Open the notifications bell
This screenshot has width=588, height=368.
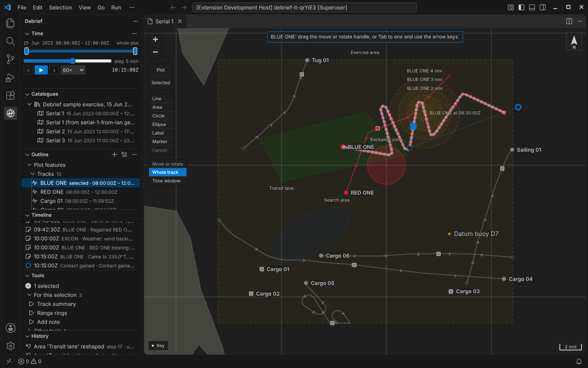[579, 361]
